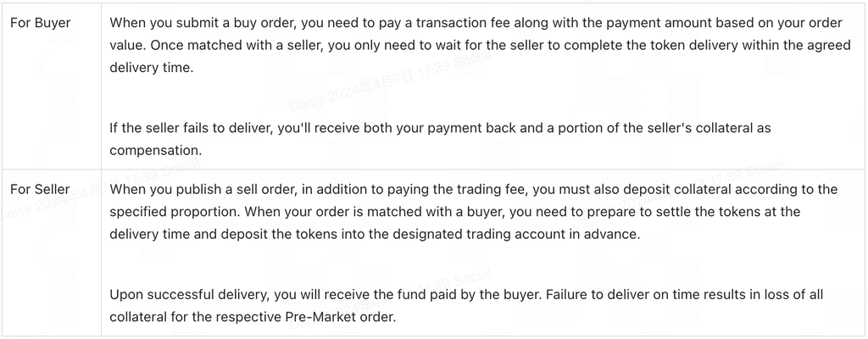868x339 pixels.
Task: Click the "For Buyer" row label
Action: 41,23
